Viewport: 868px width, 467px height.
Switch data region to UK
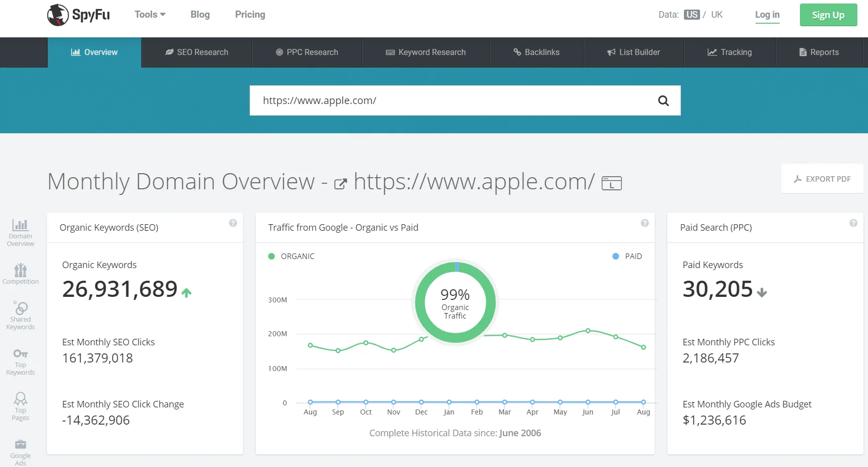pyautogui.click(x=717, y=15)
